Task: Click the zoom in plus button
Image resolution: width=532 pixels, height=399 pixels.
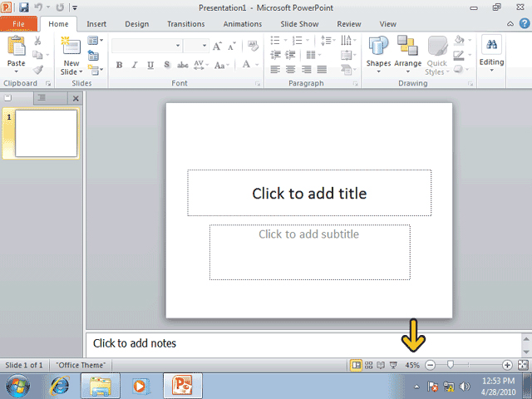Action: click(x=507, y=366)
